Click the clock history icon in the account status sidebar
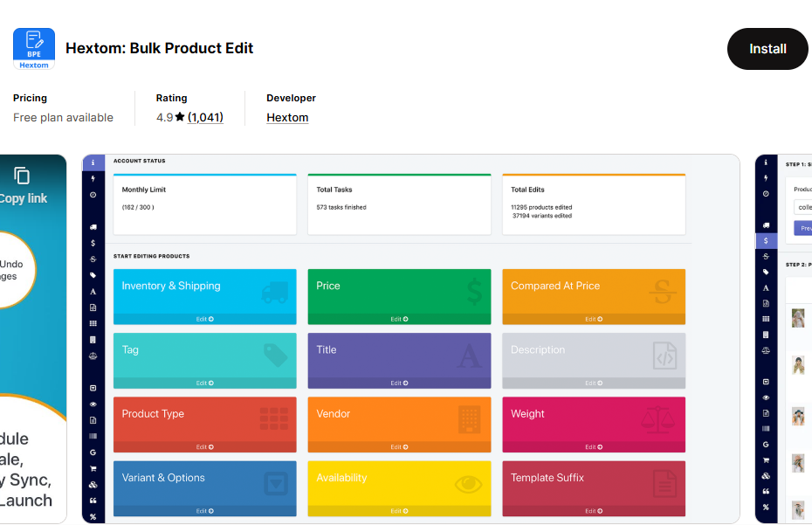Image resolution: width=812 pixels, height=525 pixels. pos(93,195)
